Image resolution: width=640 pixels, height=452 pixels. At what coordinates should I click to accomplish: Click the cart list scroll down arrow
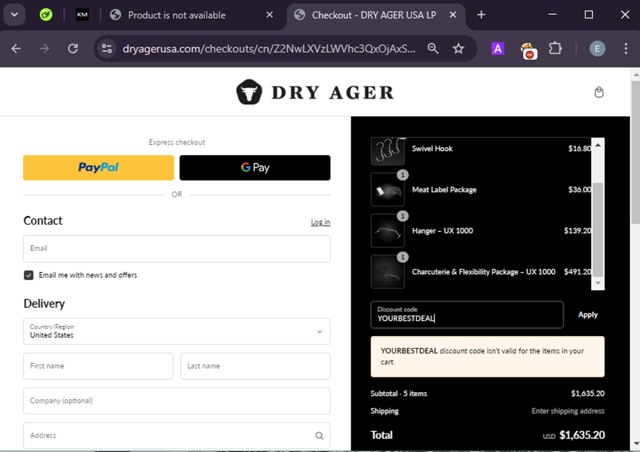pos(598,283)
